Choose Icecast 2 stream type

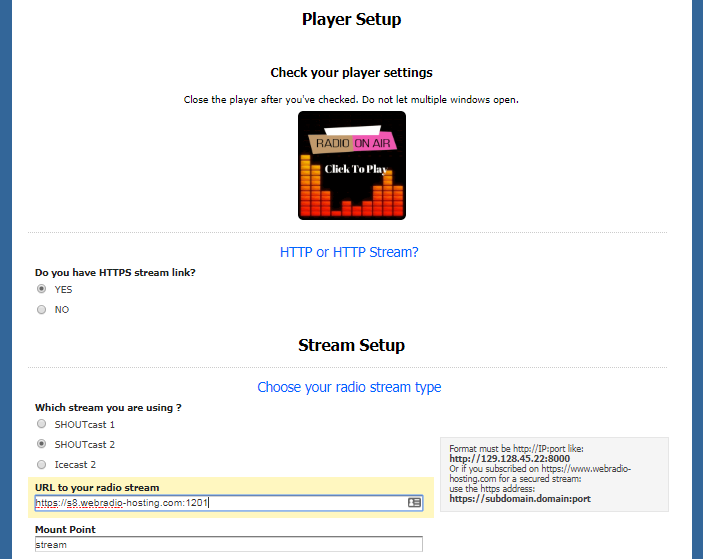(x=42, y=465)
